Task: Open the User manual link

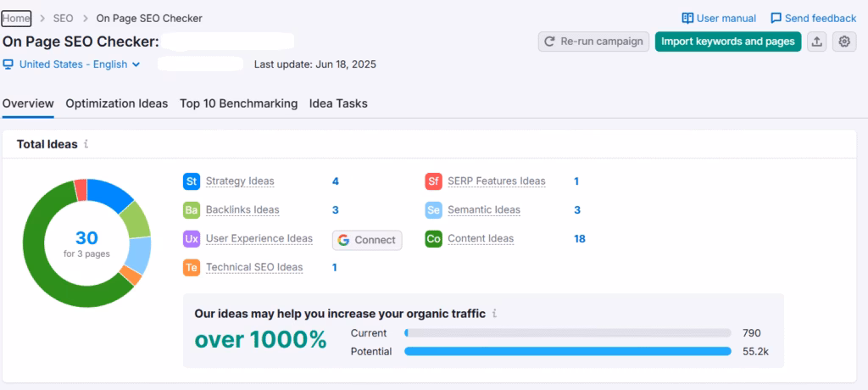Action: [719, 19]
